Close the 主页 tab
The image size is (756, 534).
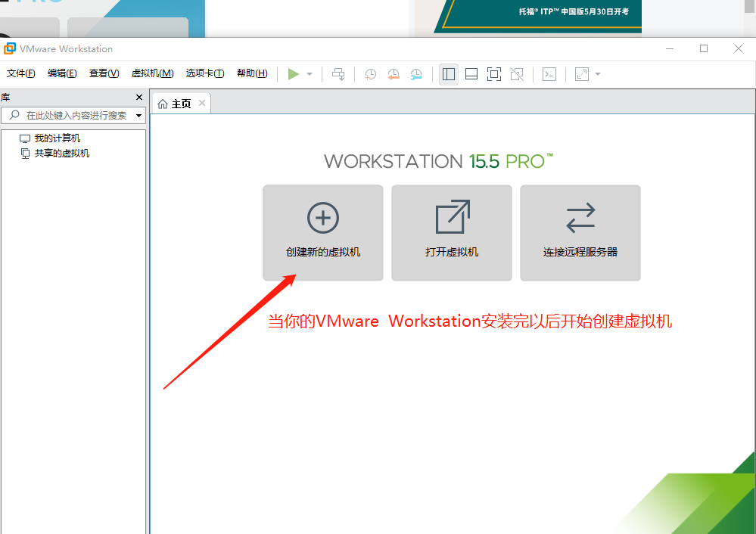[202, 103]
